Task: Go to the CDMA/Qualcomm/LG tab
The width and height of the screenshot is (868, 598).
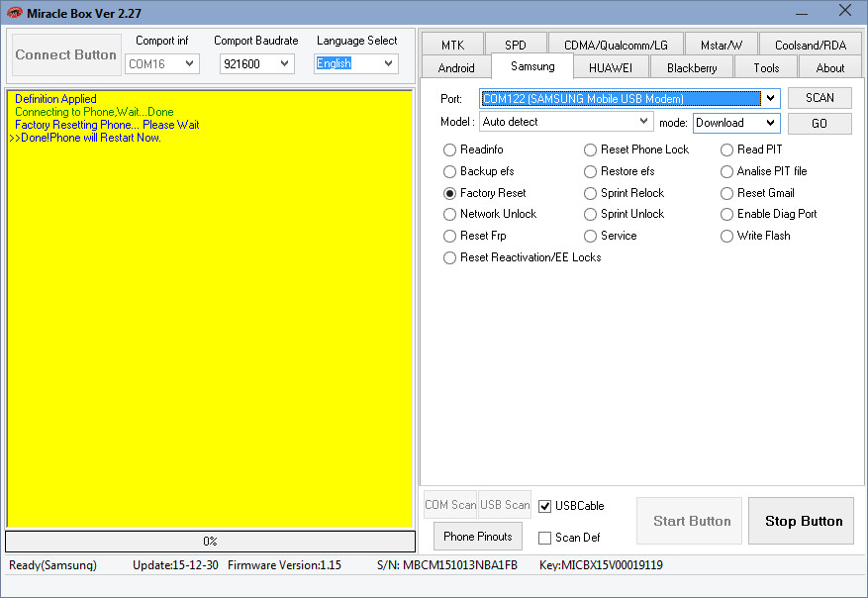Action: click(616, 45)
